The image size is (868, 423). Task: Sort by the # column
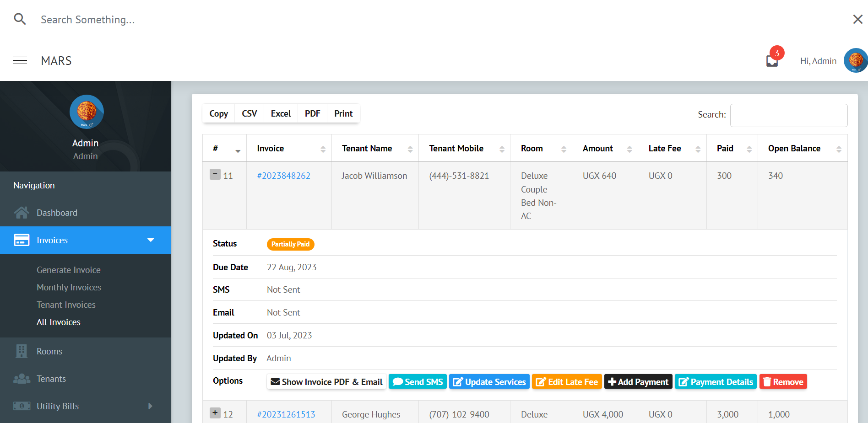click(x=224, y=148)
